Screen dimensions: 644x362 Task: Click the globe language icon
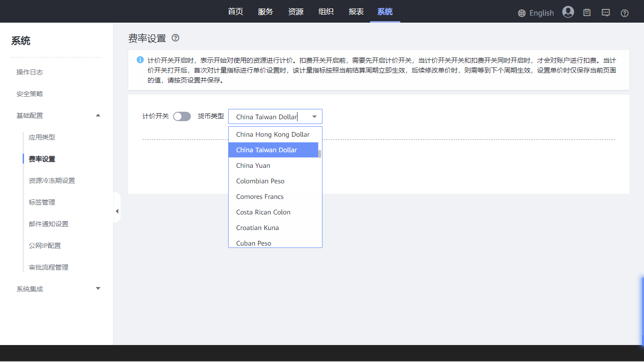521,13
